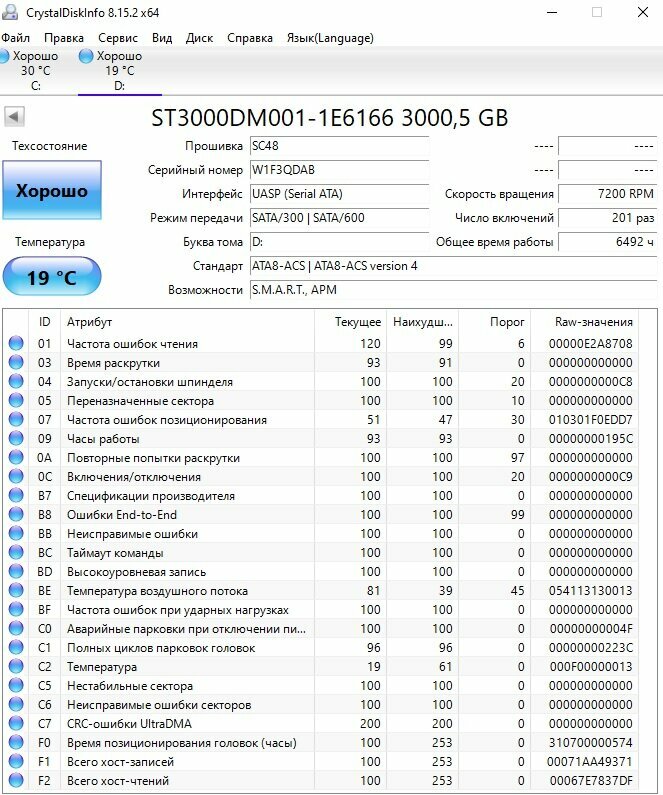This screenshot has width=663, height=795.
Task: Click the Raw-значения column header
Action: [585, 322]
